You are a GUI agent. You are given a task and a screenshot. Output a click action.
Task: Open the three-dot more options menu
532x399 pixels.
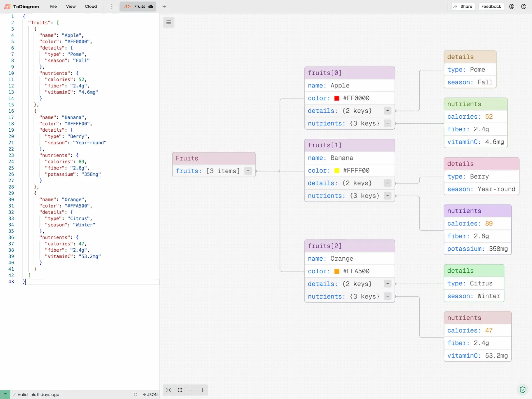pos(112,6)
